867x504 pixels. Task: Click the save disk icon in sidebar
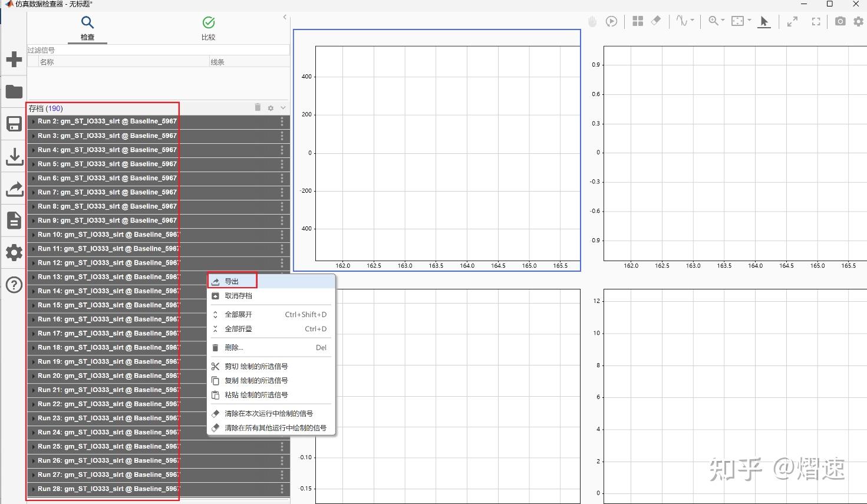click(x=14, y=124)
